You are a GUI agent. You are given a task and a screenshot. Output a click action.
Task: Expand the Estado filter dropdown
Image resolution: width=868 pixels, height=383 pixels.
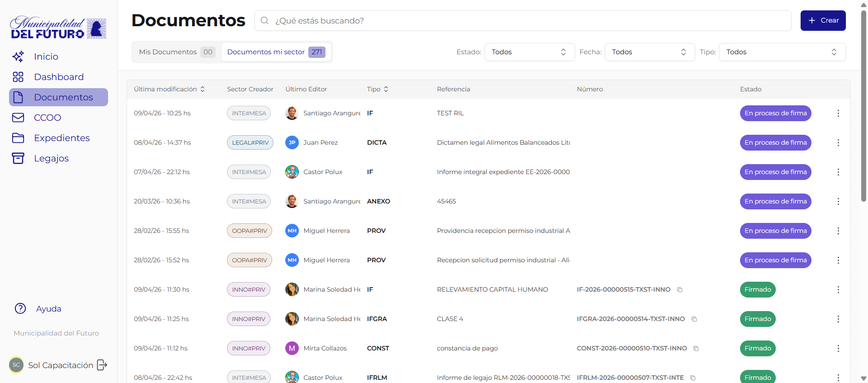point(529,52)
